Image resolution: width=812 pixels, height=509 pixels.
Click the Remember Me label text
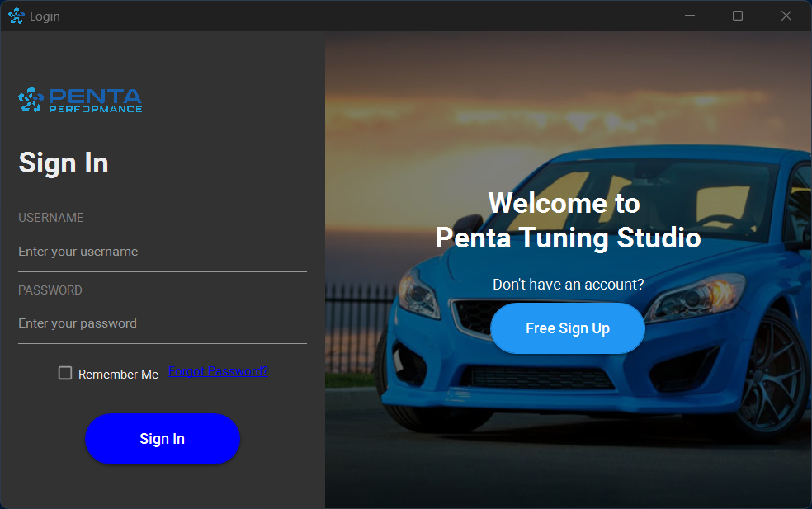pyautogui.click(x=118, y=373)
